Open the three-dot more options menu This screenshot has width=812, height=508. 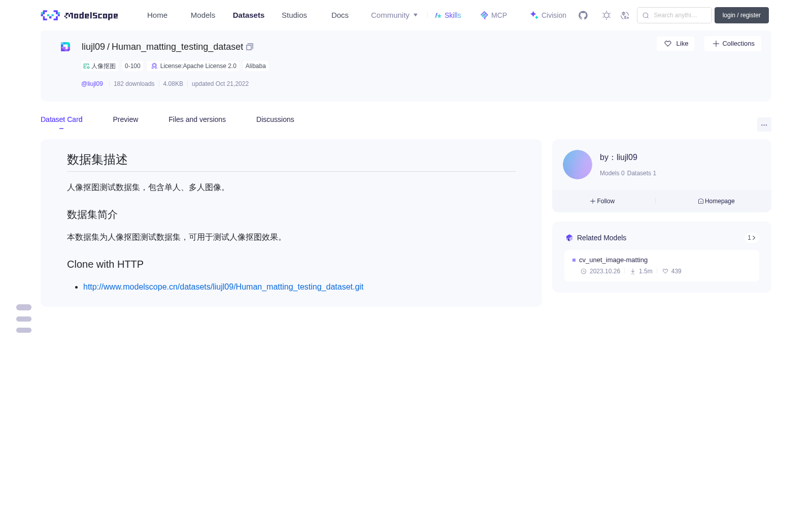(764, 124)
